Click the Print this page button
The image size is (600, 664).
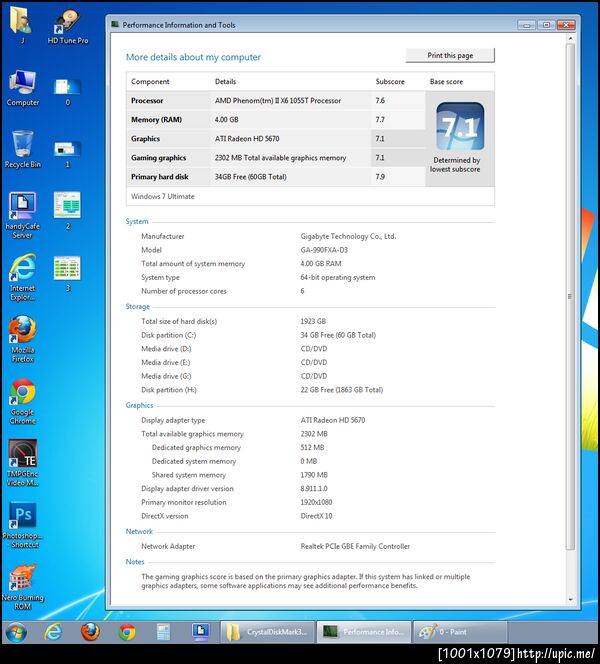[x=450, y=55]
